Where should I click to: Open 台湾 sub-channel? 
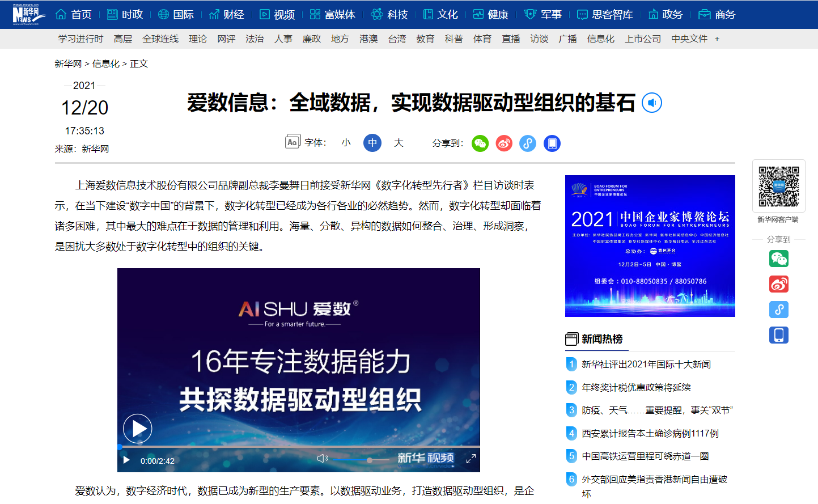(397, 39)
